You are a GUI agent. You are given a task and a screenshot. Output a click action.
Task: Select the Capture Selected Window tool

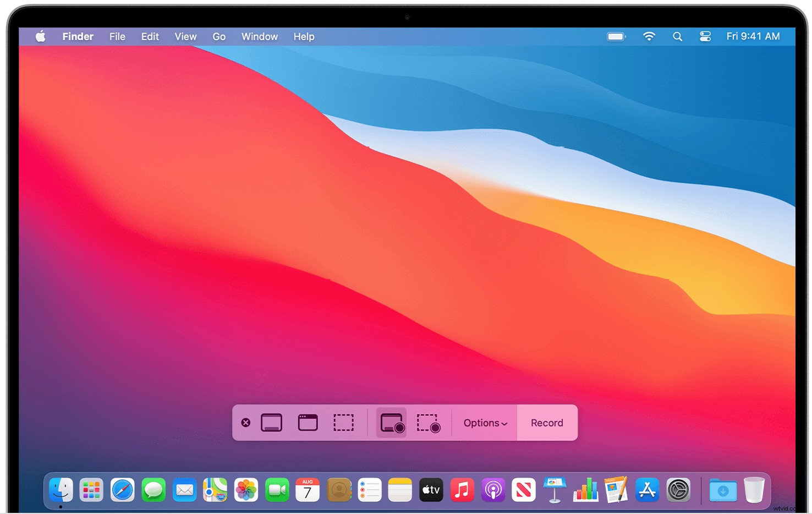point(308,423)
